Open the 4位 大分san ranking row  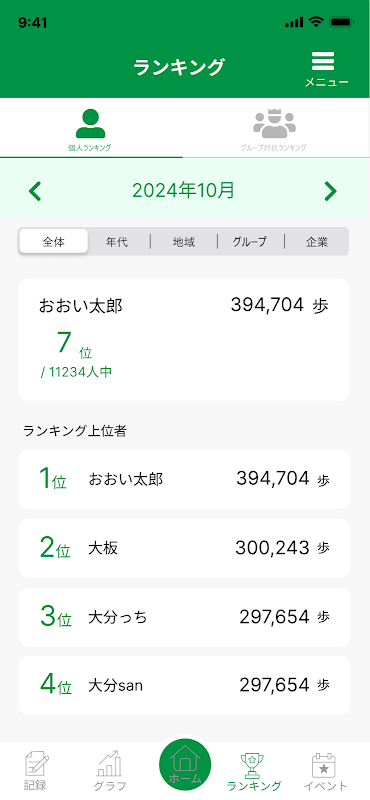tap(185, 686)
